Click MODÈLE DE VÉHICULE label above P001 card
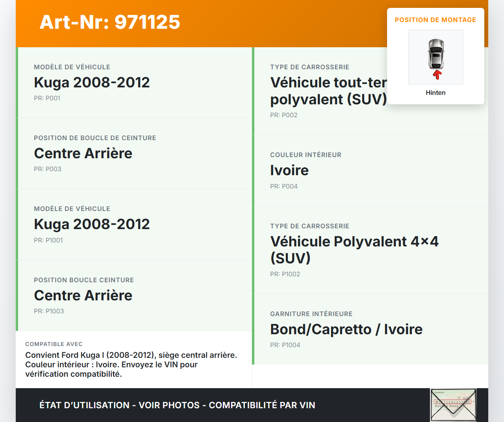The width and height of the screenshot is (504, 422). (x=72, y=67)
